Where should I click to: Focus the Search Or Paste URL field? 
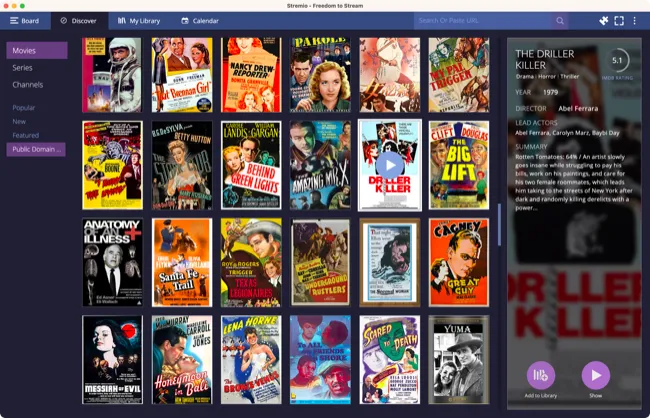[483, 21]
